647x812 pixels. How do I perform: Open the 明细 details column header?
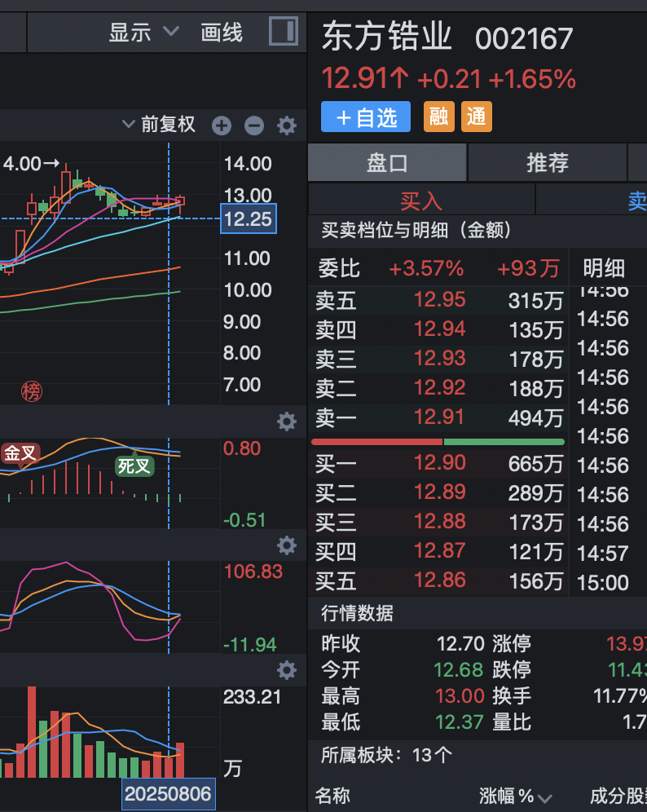(604, 268)
